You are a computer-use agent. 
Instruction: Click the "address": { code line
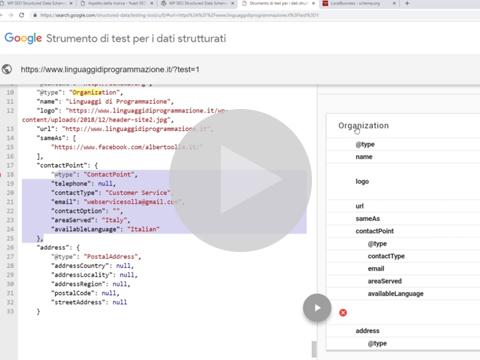click(58, 247)
